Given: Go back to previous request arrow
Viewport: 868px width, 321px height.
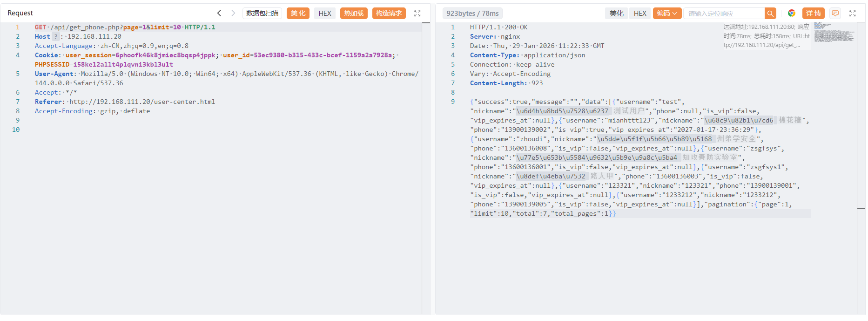Looking at the screenshot, I should point(219,13).
